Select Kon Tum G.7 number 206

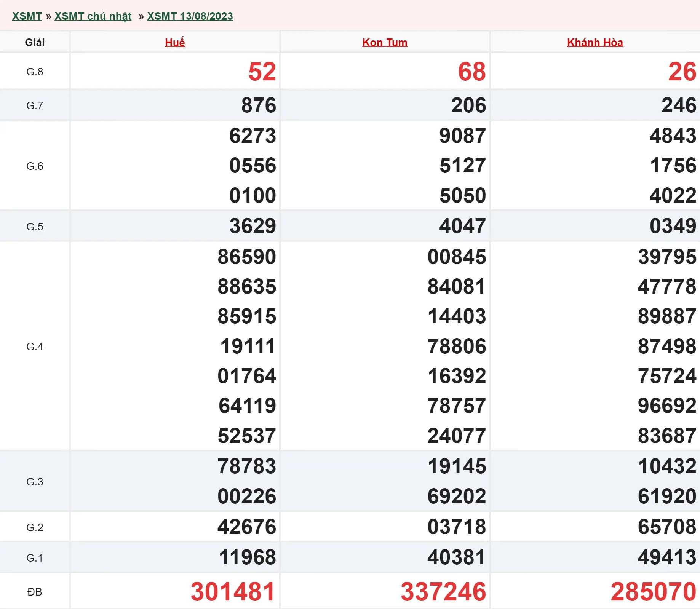(468, 105)
